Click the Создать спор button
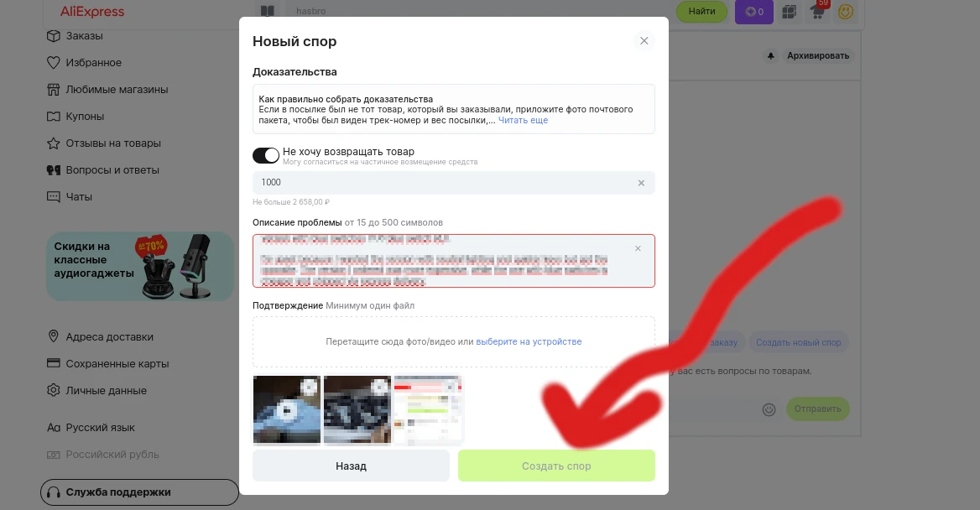The height and width of the screenshot is (510, 980). [x=556, y=466]
